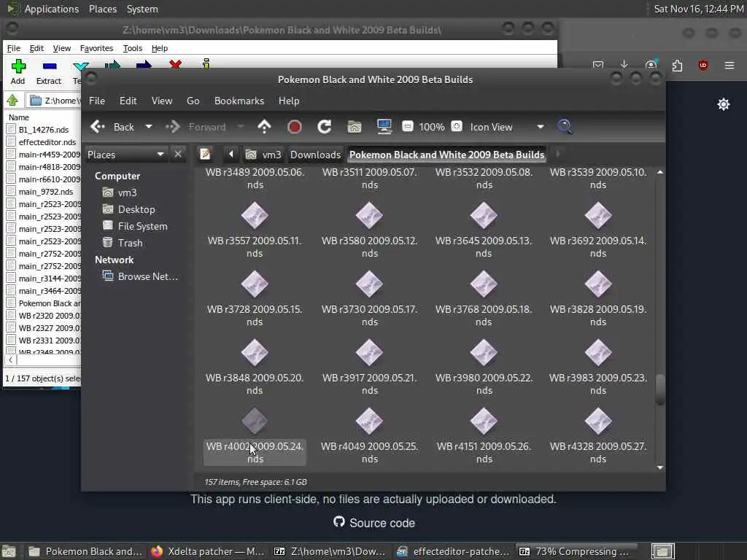Select WB r3730 2009.05.17.nds file icon
Screen dimensions: 747x560
pyautogui.click(x=369, y=284)
